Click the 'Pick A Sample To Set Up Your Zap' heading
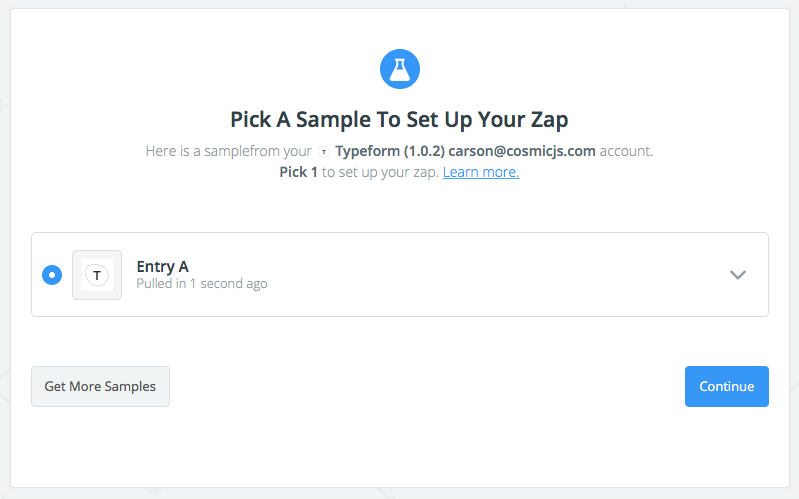The height and width of the screenshot is (499, 799). (399, 120)
